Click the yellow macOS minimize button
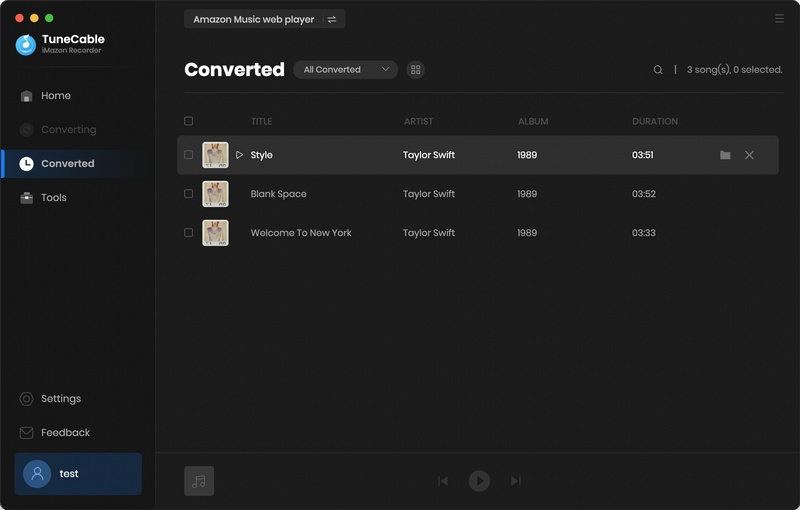 point(34,18)
